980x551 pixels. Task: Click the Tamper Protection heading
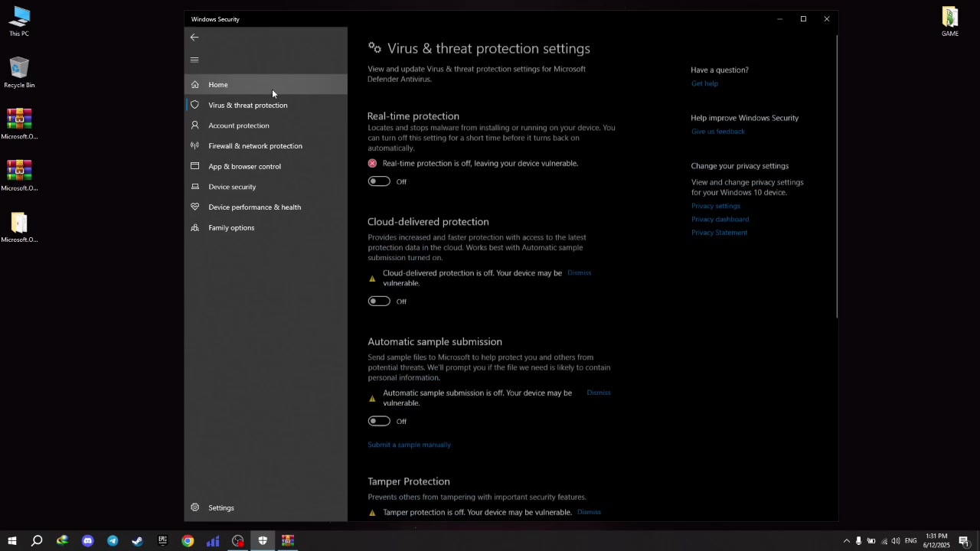click(409, 481)
